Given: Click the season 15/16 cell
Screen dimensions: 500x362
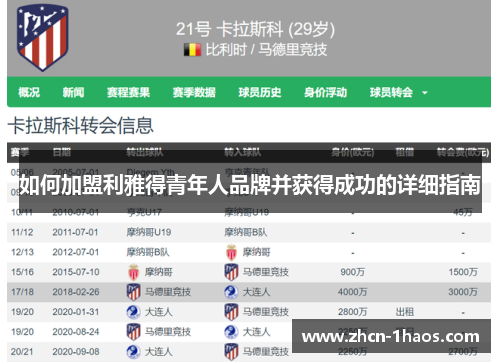Looking at the screenshot, I should tap(22, 272).
